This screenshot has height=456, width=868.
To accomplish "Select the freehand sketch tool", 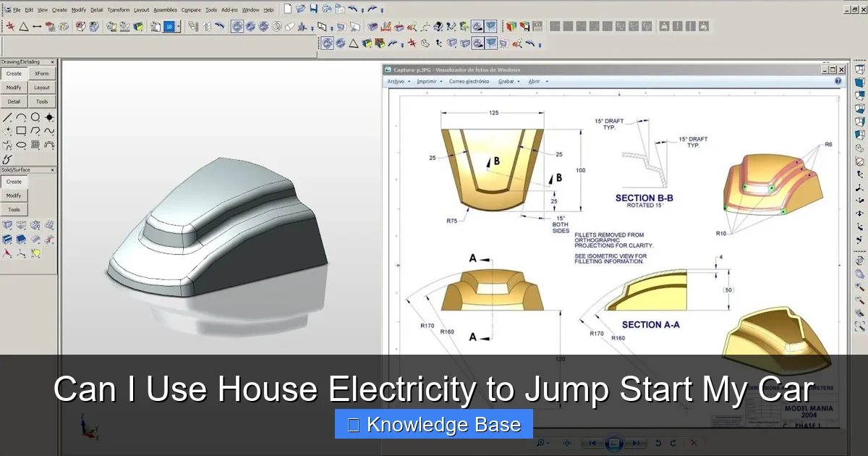I will click(7, 159).
